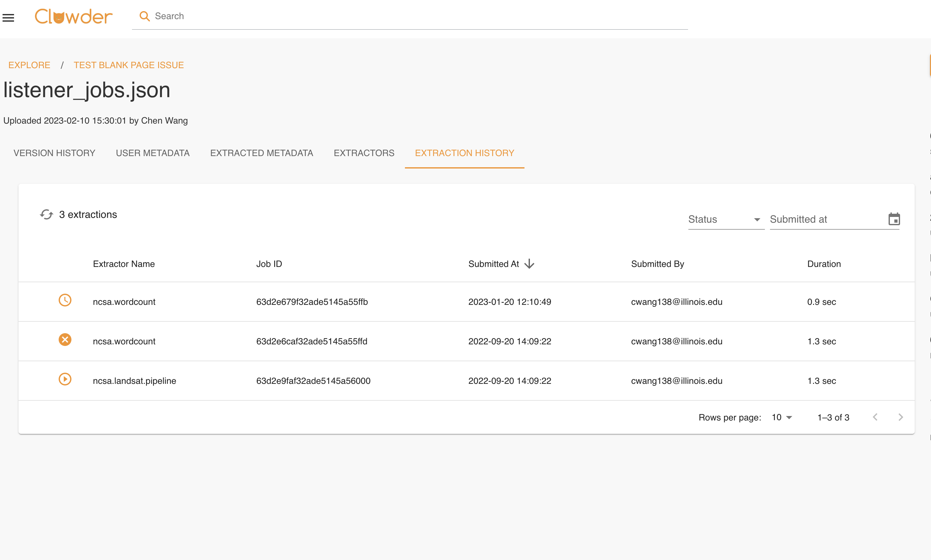Click the play status icon for landsat pipeline
931x560 pixels.
coord(65,379)
